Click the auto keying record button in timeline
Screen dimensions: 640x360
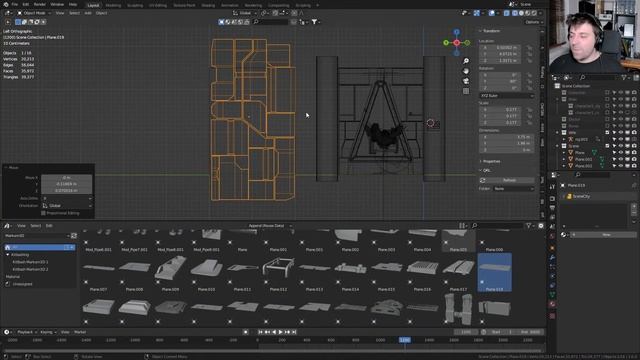[x=245, y=332]
